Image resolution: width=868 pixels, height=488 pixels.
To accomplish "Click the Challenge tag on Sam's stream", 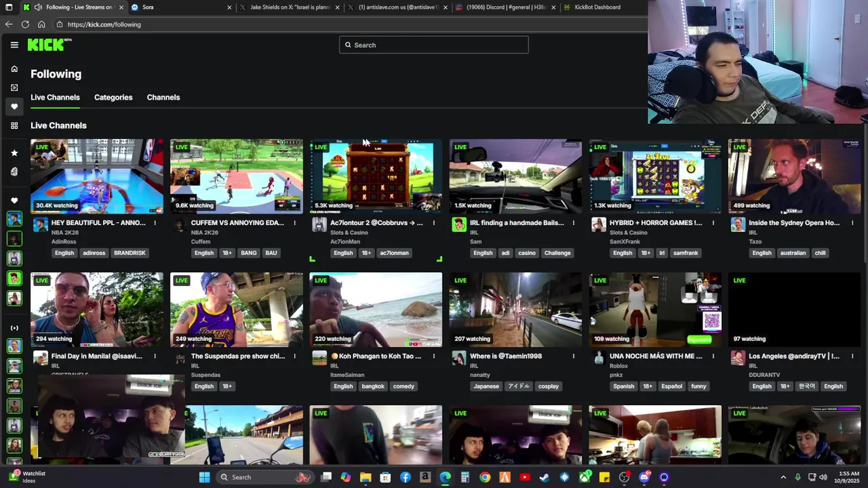I will (557, 253).
